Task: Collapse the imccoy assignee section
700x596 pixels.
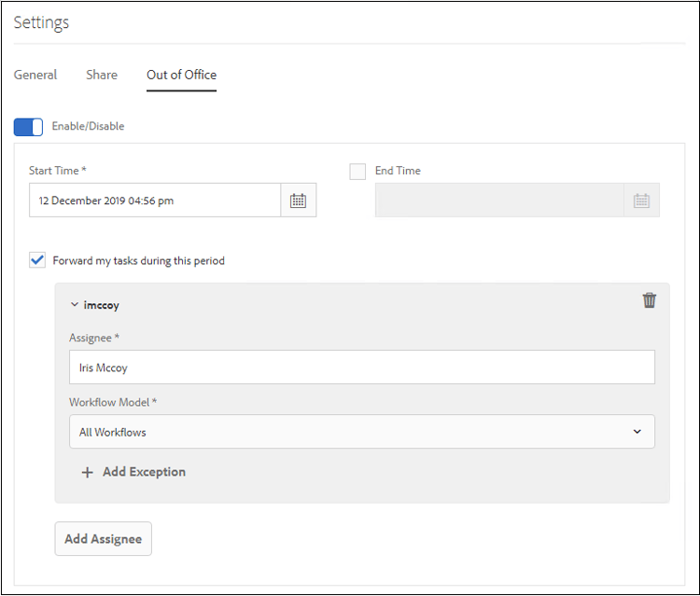Action: click(x=74, y=305)
